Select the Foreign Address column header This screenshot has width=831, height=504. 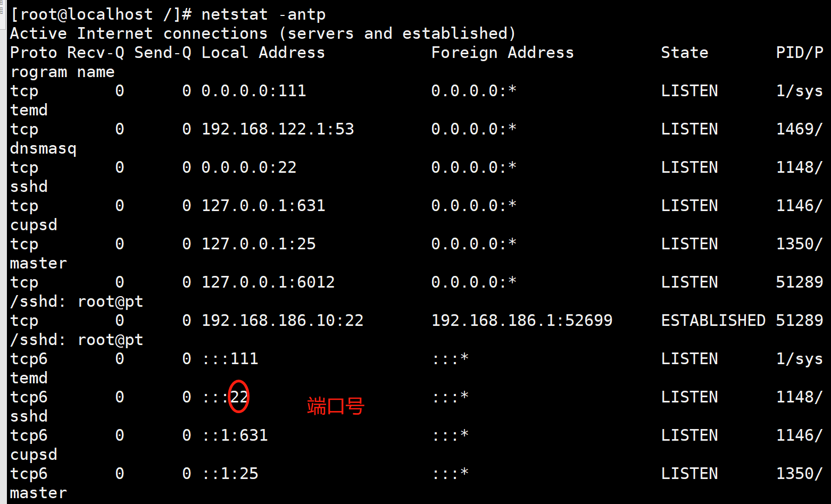(503, 53)
